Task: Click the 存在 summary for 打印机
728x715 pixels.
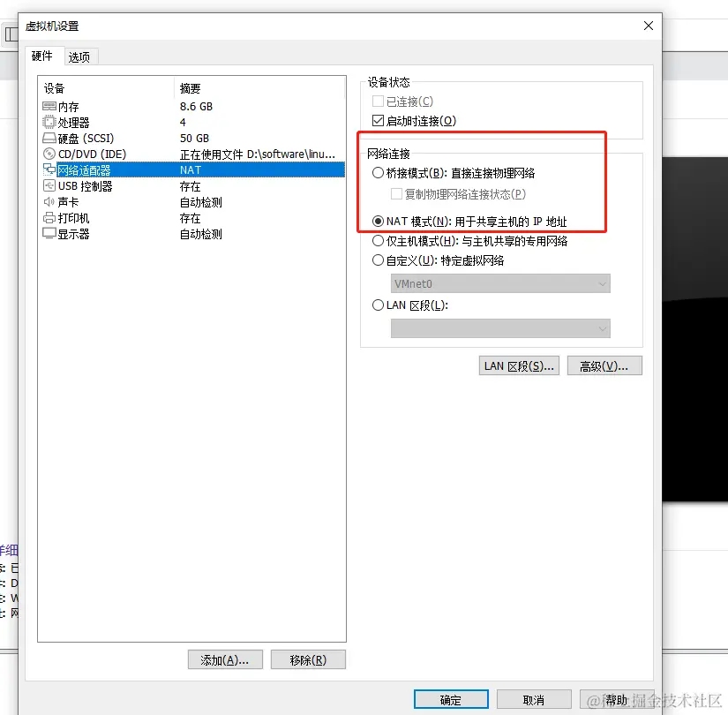Action: [190, 217]
